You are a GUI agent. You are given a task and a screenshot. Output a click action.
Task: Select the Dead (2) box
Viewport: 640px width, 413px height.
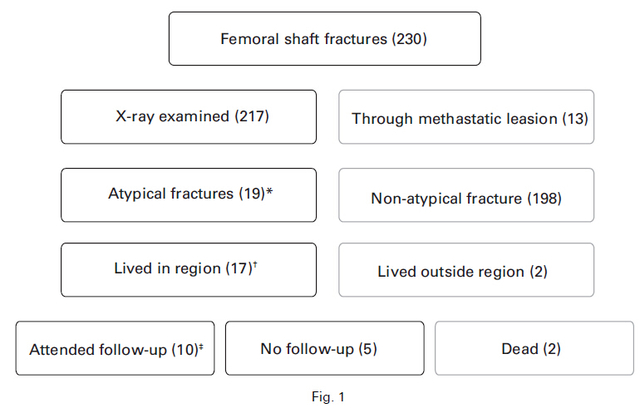click(534, 348)
